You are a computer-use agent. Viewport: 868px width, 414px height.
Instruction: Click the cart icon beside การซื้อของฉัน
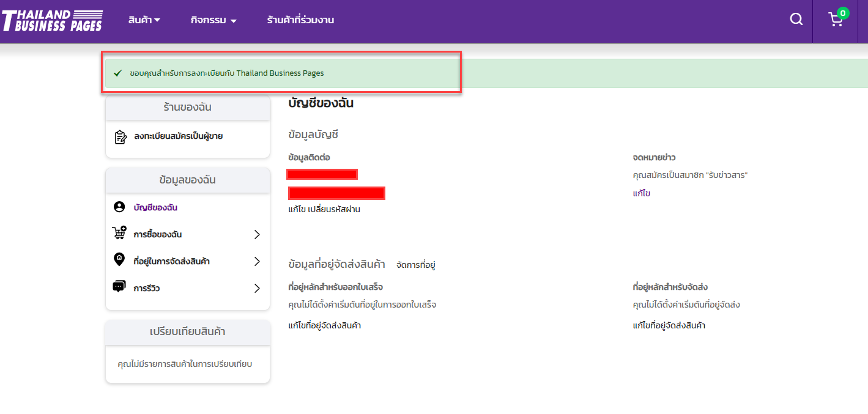click(x=119, y=234)
